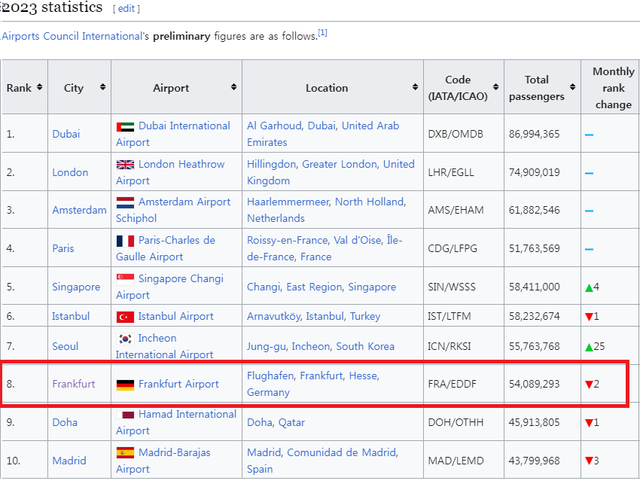Click the Singapore flag icon

click(125, 278)
